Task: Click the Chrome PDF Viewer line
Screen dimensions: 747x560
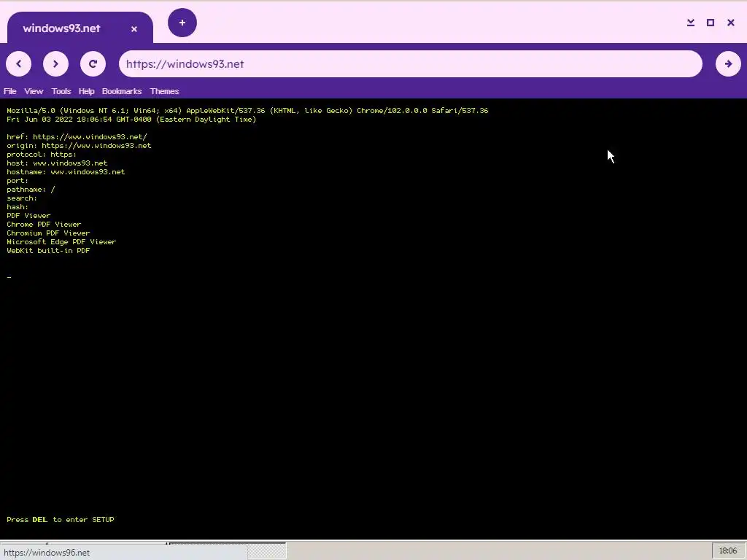Action: pyautogui.click(x=44, y=225)
